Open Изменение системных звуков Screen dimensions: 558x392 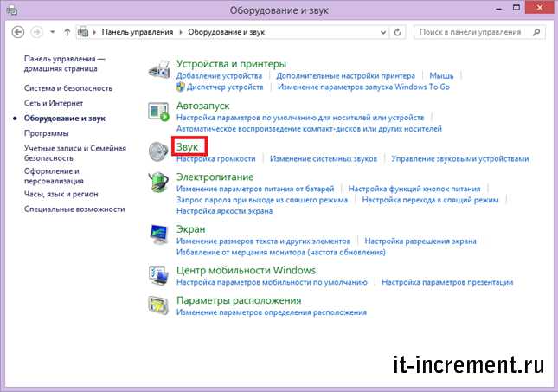click(324, 159)
